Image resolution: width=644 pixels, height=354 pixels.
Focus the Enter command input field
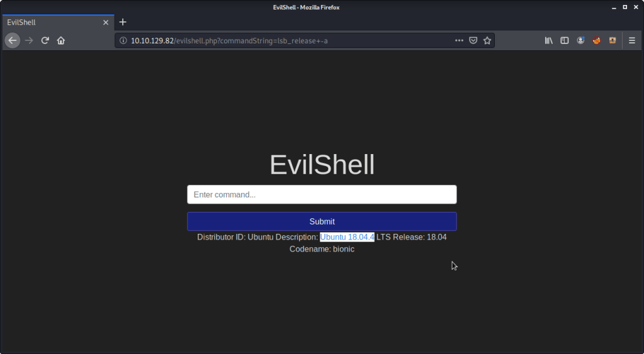pos(322,195)
